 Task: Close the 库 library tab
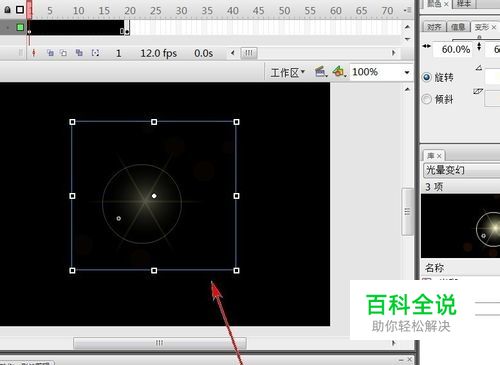click(439, 156)
